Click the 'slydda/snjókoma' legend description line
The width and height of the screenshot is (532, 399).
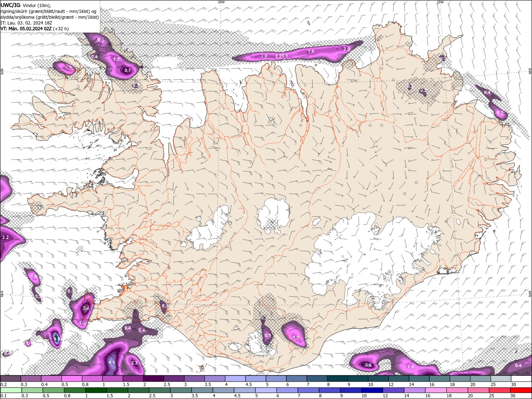point(49,17)
